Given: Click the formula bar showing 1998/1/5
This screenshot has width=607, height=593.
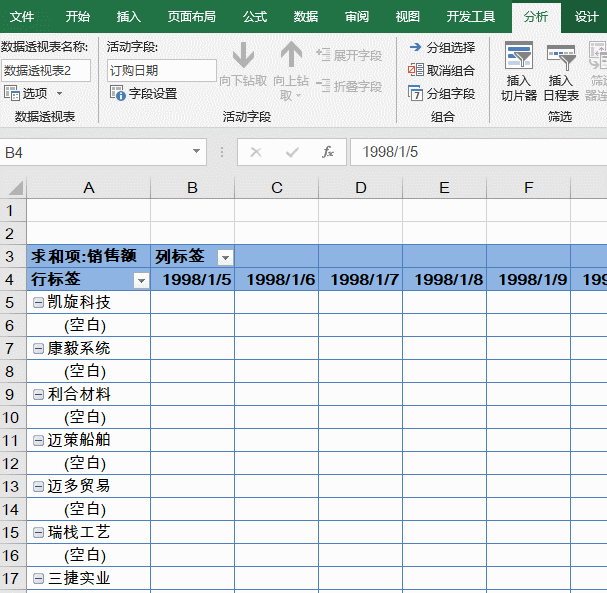Looking at the screenshot, I should pos(478,152).
